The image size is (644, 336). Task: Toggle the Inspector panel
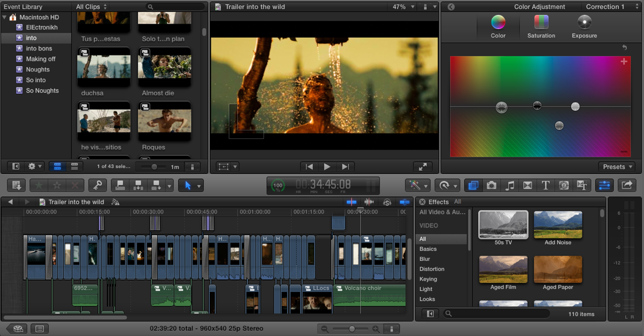(x=604, y=185)
